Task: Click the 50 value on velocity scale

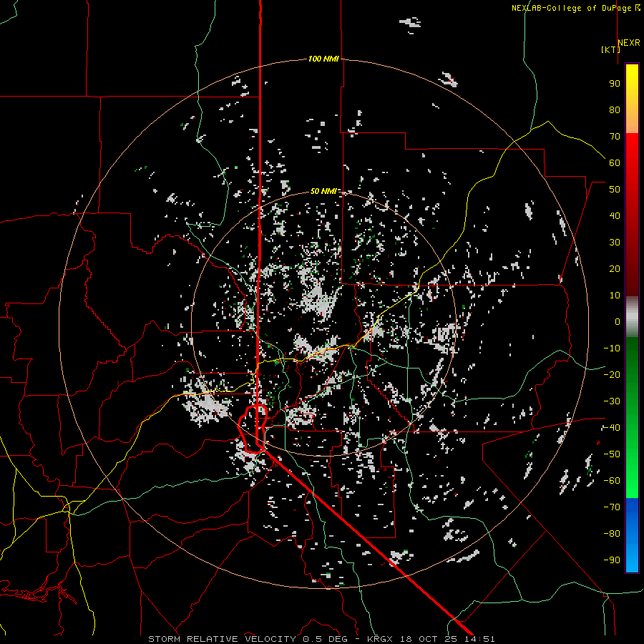Action: point(615,190)
